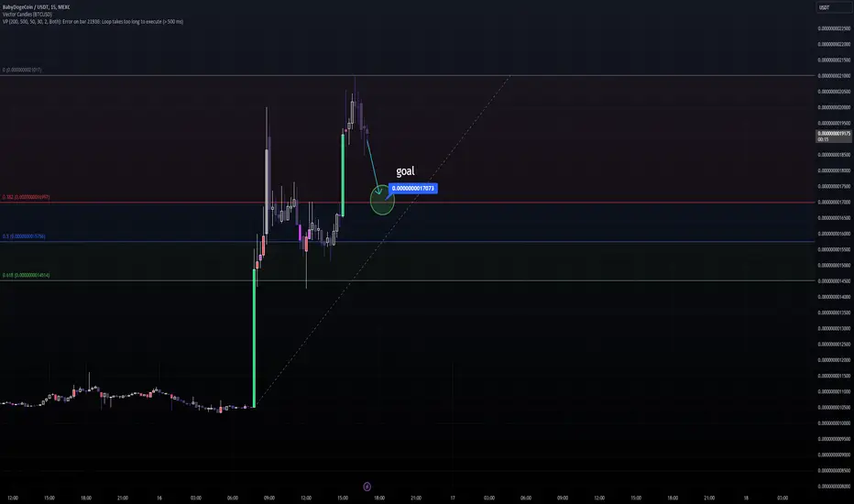Click the VP indicator error message
The width and height of the screenshot is (854, 504).
(x=93, y=22)
